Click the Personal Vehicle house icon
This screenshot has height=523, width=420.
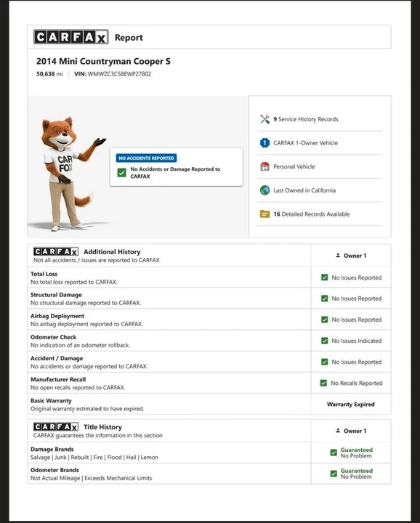[x=265, y=166]
